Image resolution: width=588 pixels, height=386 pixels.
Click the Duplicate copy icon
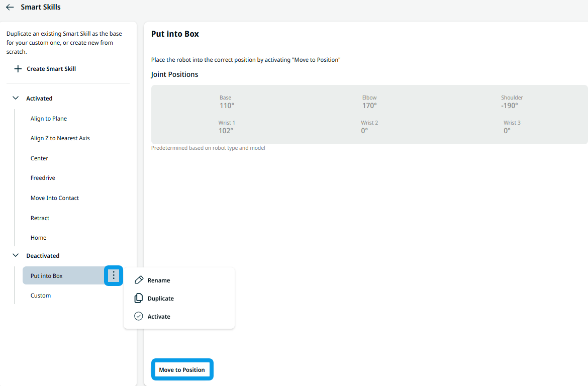[139, 299]
